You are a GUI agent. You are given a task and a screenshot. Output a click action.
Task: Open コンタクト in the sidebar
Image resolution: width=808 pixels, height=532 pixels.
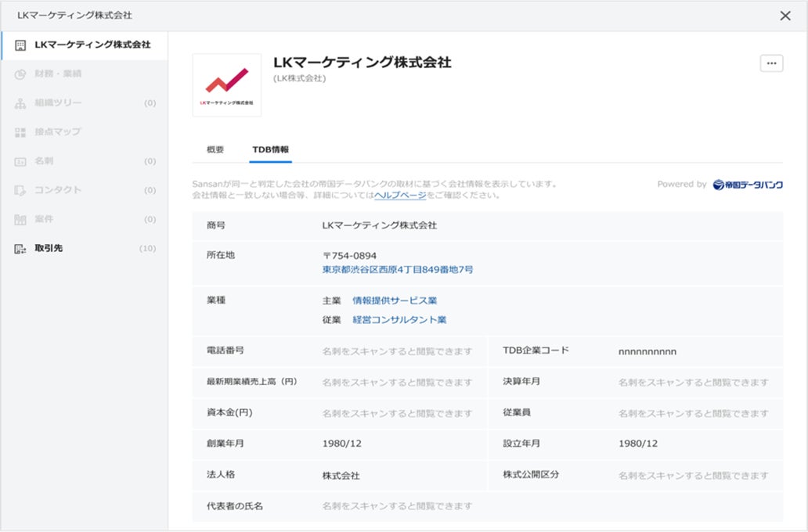pyautogui.click(x=84, y=190)
